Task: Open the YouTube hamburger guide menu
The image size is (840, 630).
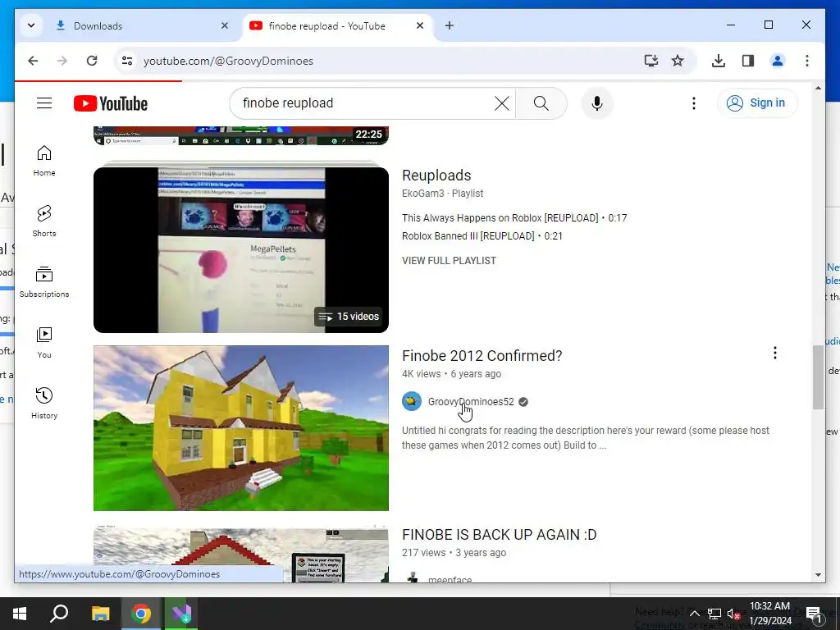Action: (x=44, y=103)
